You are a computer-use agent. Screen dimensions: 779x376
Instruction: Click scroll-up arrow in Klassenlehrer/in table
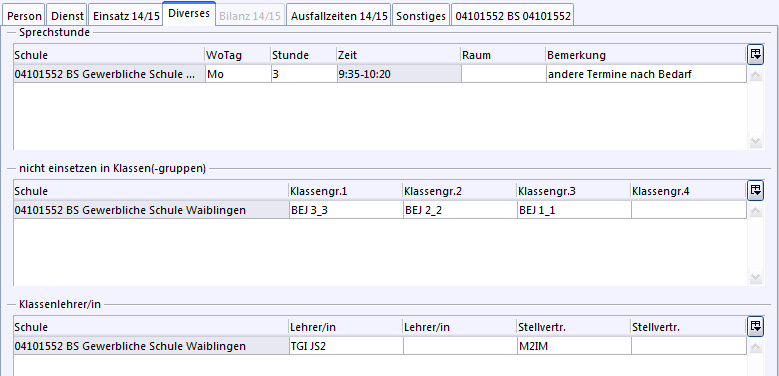[755, 347]
